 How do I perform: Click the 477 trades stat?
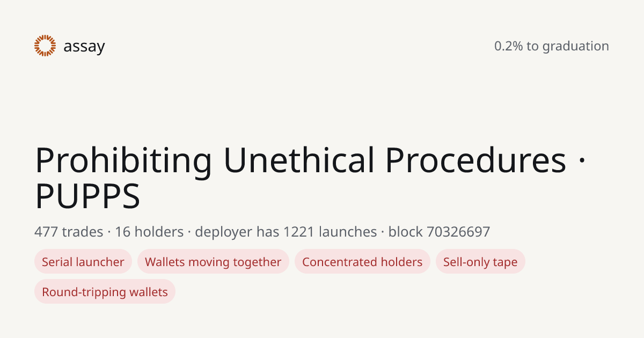pyautogui.click(x=69, y=232)
